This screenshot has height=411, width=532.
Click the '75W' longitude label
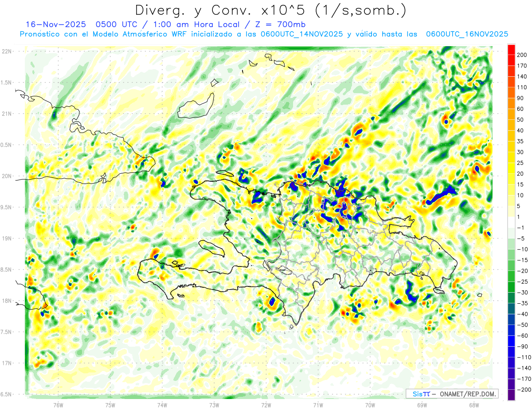tap(110, 405)
